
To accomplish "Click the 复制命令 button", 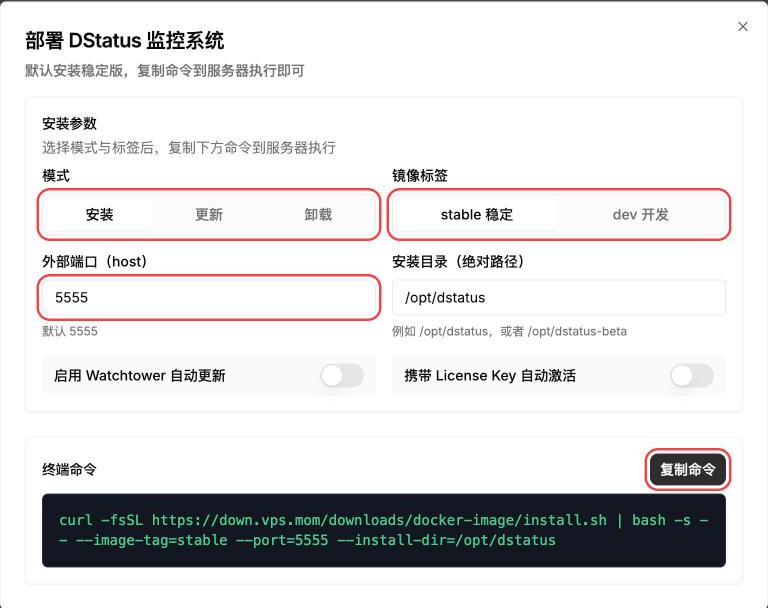I will pyautogui.click(x=687, y=469).
